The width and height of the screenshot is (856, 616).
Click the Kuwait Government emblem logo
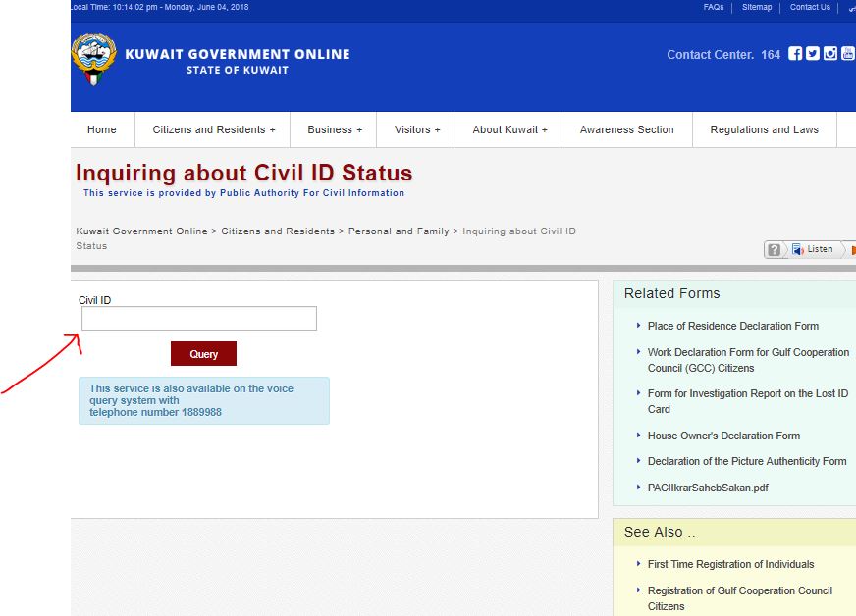[x=94, y=59]
